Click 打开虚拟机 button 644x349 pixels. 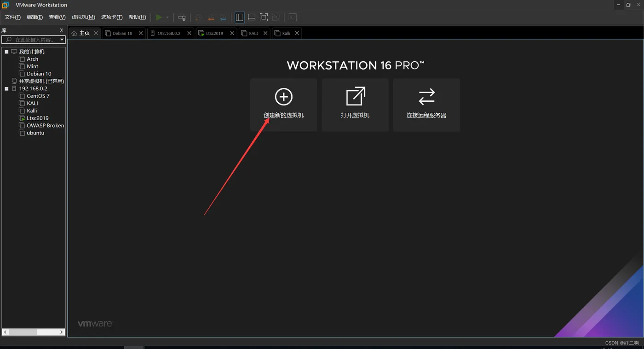(355, 105)
